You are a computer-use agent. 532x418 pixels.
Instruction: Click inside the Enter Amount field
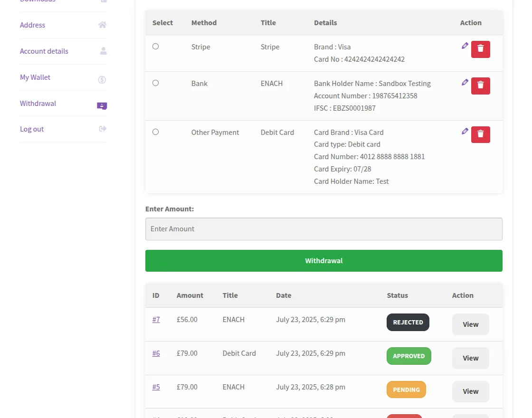323,229
